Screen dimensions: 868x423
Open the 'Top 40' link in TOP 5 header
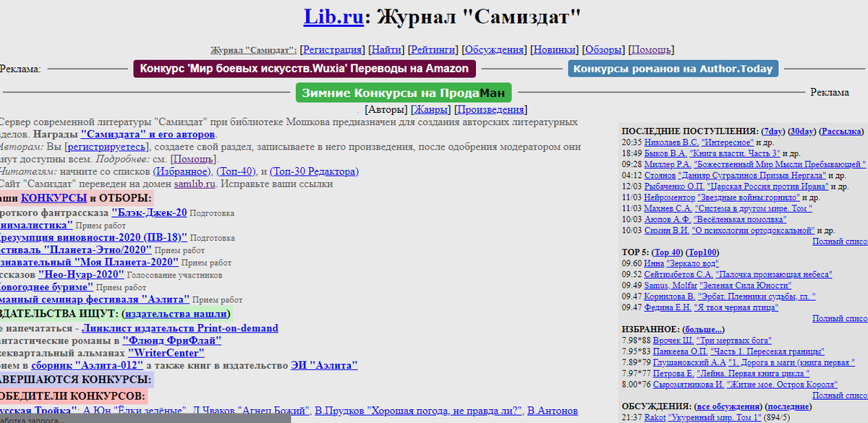668,252
